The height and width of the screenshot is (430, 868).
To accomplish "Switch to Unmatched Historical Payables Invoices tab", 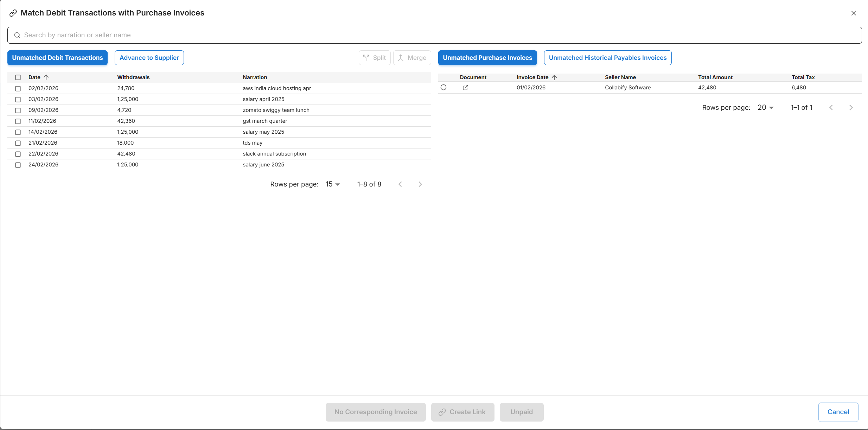I will pos(608,58).
